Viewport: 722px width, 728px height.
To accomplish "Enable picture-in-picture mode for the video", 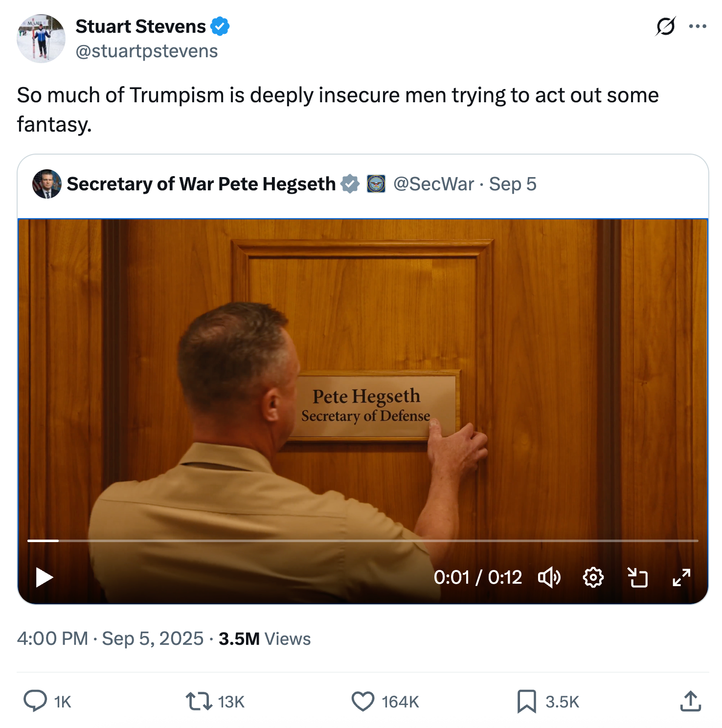I will 637,577.
